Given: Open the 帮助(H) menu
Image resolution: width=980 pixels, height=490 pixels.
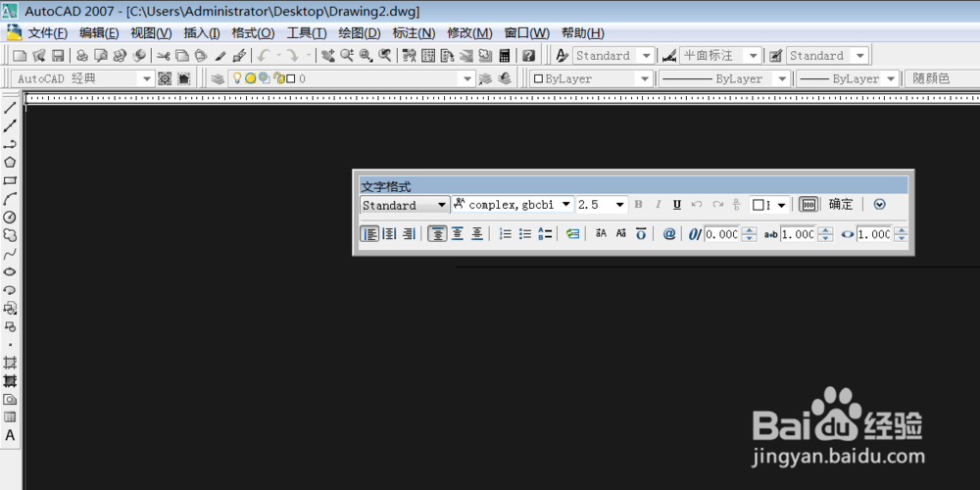Looking at the screenshot, I should pos(583,33).
